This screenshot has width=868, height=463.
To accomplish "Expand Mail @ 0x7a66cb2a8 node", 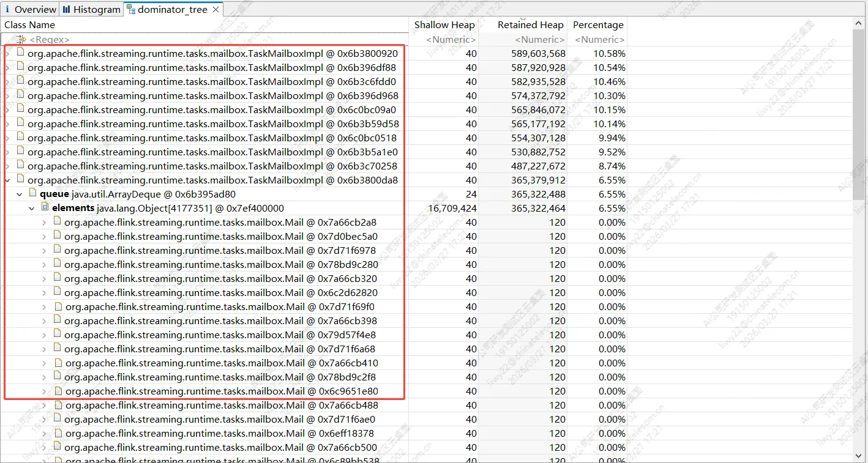I will coord(44,222).
